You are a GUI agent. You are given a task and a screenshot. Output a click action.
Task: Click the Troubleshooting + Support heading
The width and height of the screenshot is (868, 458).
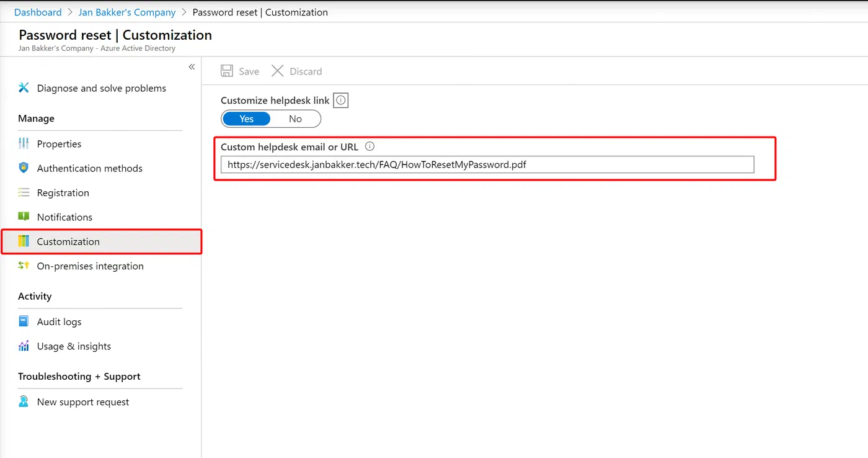[x=79, y=377]
